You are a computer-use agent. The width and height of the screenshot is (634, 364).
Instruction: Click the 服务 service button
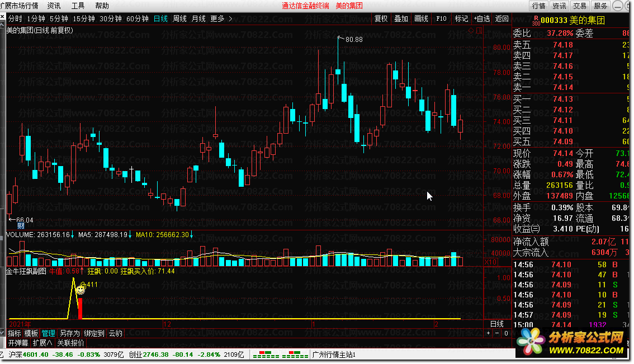pyautogui.click(x=600, y=6)
